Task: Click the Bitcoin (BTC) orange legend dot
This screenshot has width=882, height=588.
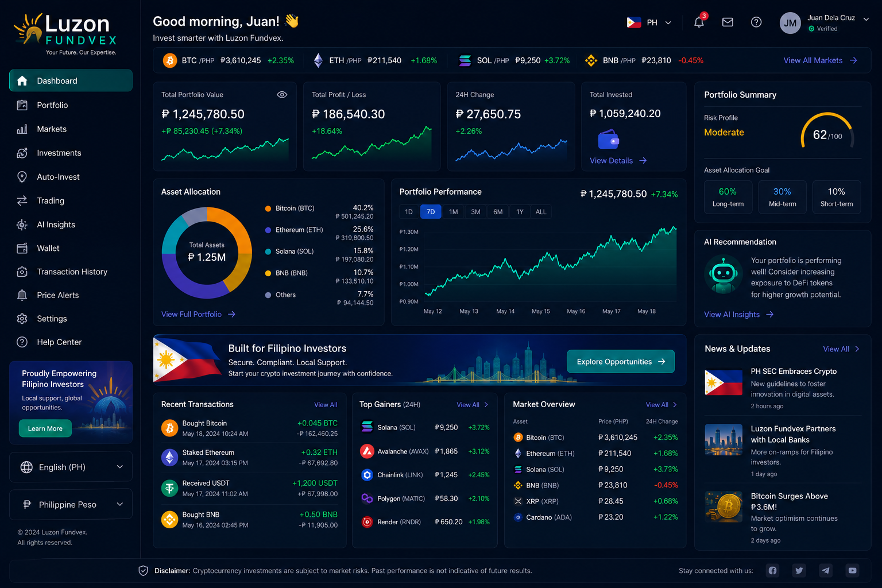Action: click(x=268, y=208)
